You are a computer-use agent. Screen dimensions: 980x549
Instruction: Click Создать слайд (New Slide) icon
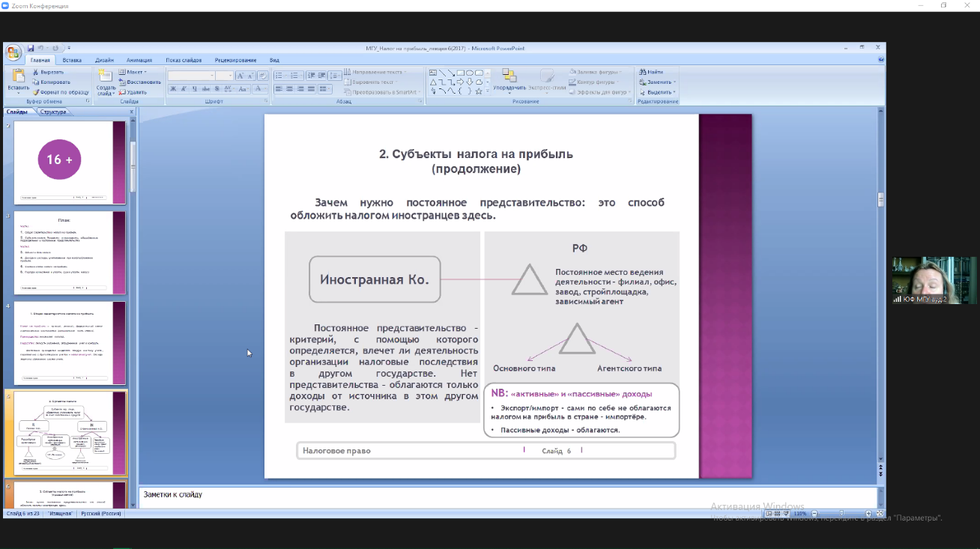tap(106, 76)
